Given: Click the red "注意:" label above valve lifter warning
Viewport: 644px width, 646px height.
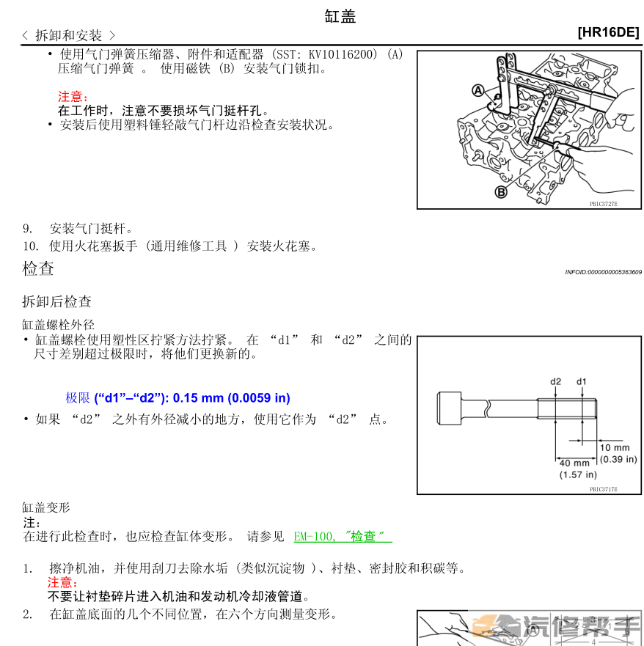Looking at the screenshot, I should [73, 96].
